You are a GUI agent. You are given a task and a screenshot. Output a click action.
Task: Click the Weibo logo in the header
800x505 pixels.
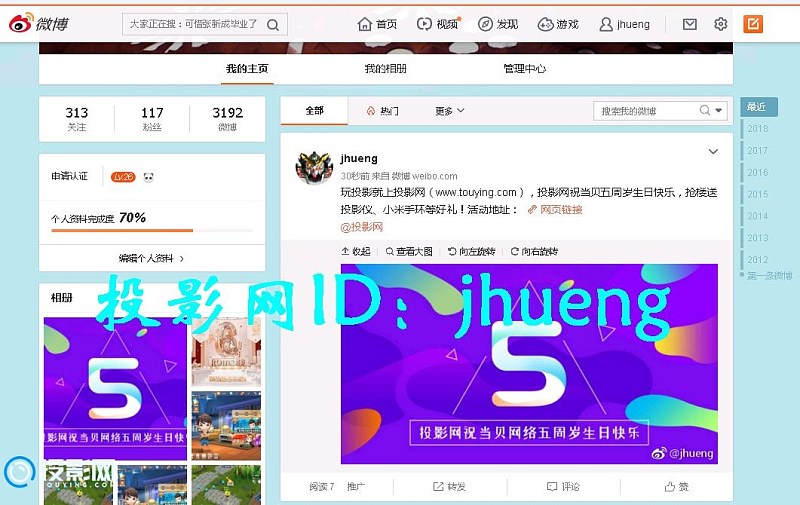point(38,23)
